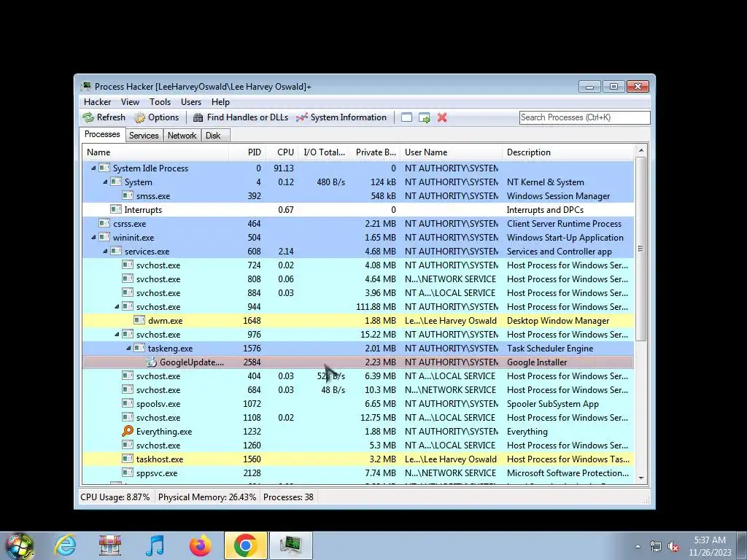Sort by Description column header

point(568,152)
